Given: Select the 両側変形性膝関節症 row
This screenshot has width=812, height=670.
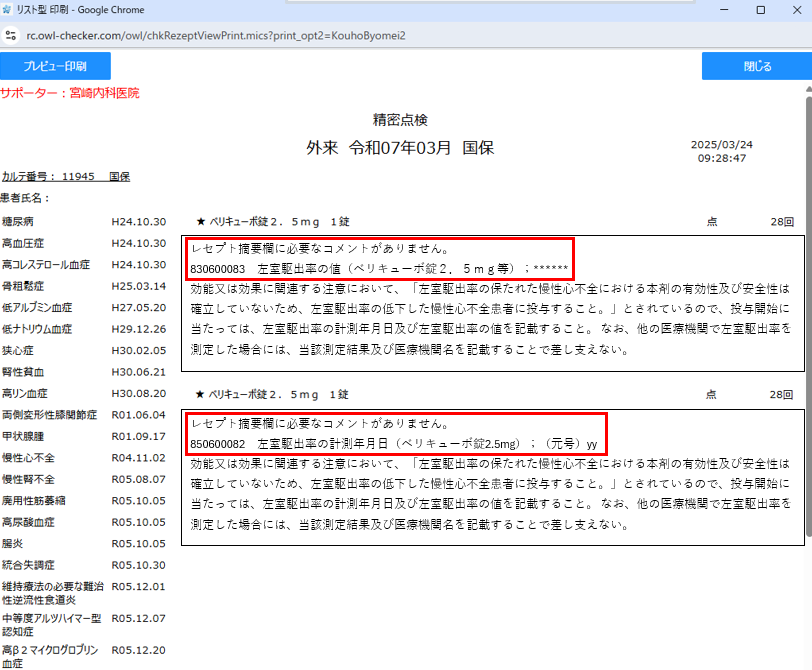Looking at the screenshot, I should coord(84,415).
